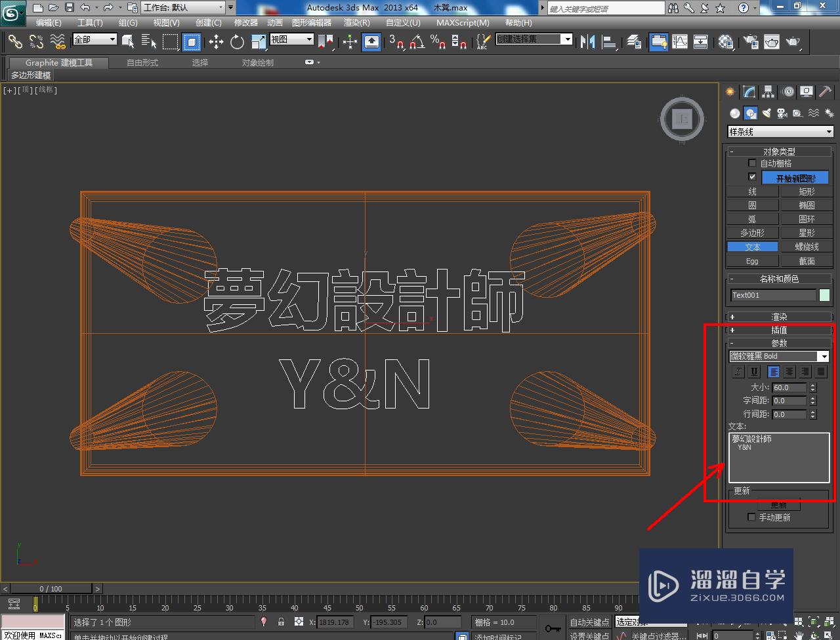Open the 视图 reference coordinate dropdown

[x=292, y=39]
